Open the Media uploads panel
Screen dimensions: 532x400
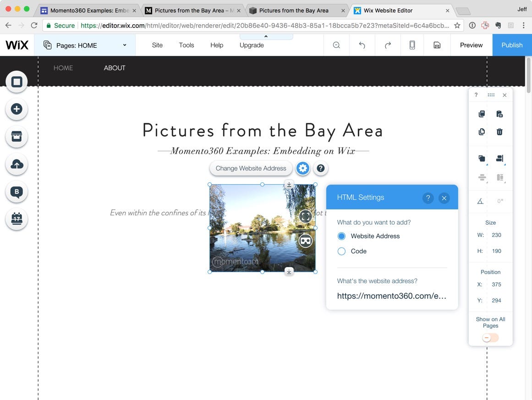(16, 164)
